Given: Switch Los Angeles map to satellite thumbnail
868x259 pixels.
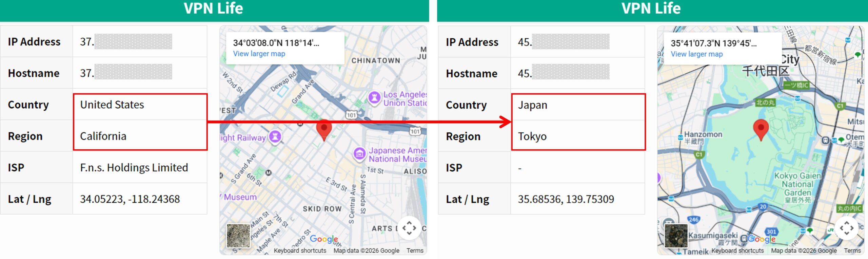Looking at the screenshot, I should 238,236.
